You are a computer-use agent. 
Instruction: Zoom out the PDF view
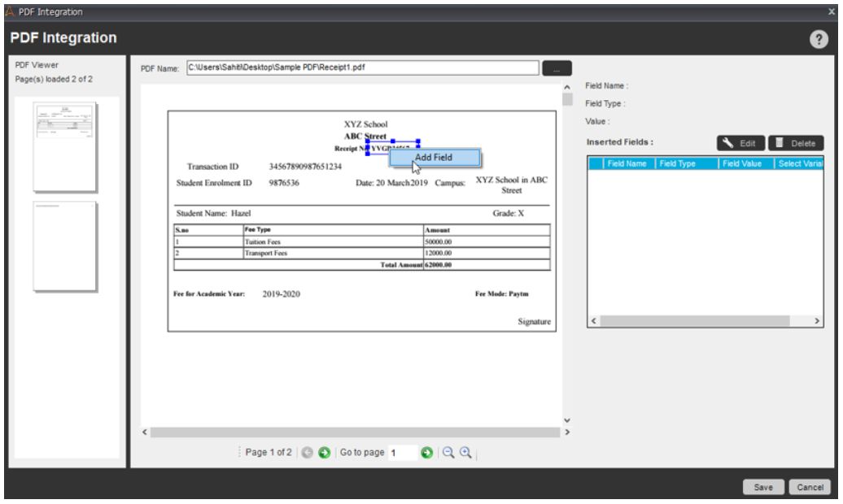tap(448, 453)
